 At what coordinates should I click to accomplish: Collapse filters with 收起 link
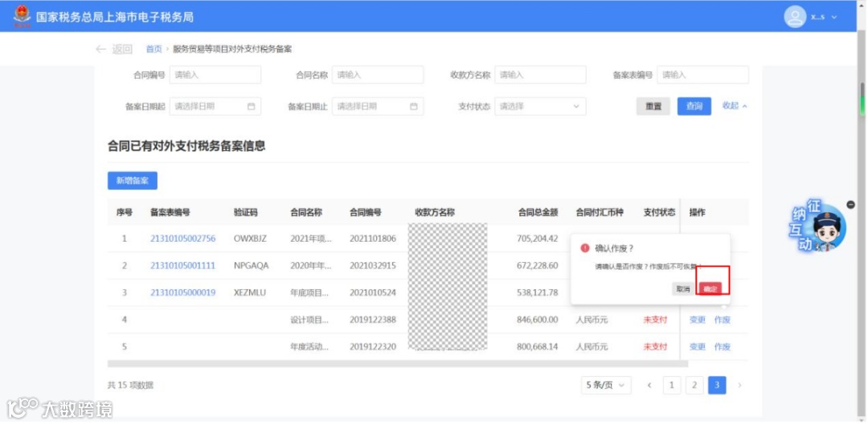click(x=735, y=106)
